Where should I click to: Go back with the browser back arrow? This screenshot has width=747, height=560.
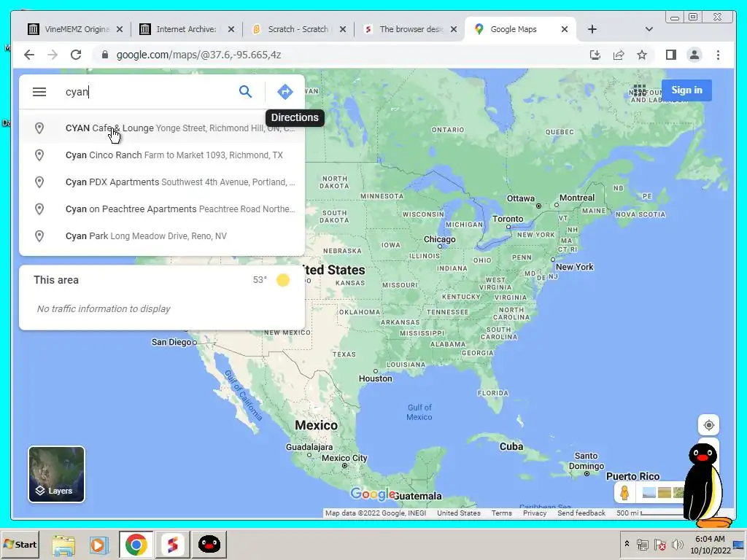pos(29,55)
